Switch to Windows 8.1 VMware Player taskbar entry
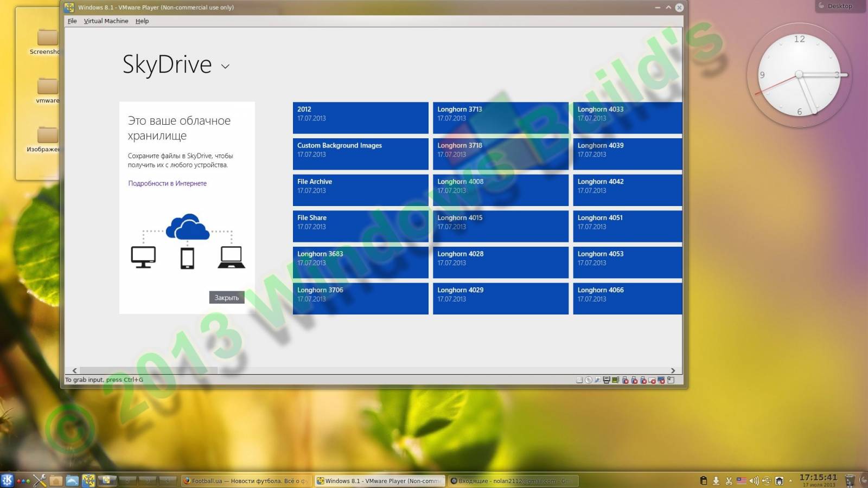868x488 pixels. coord(379,480)
